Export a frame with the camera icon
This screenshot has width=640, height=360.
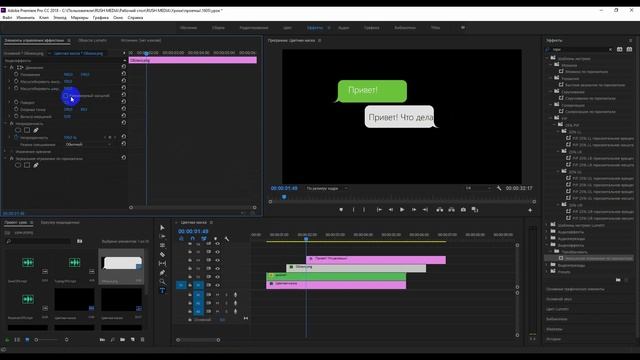point(463,210)
